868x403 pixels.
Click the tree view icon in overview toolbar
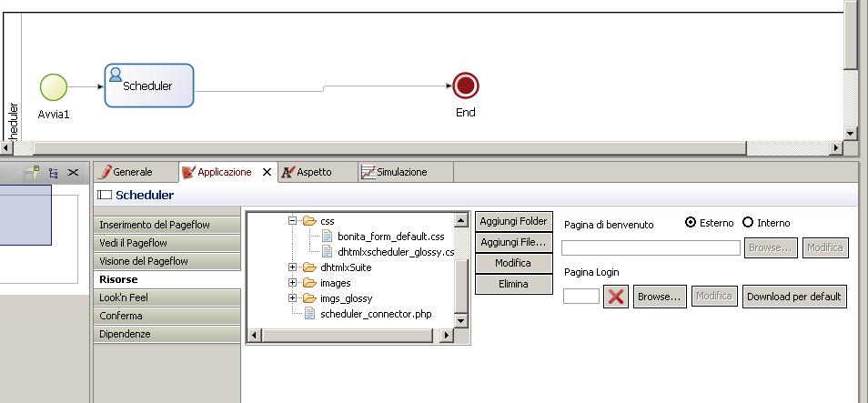(x=53, y=173)
